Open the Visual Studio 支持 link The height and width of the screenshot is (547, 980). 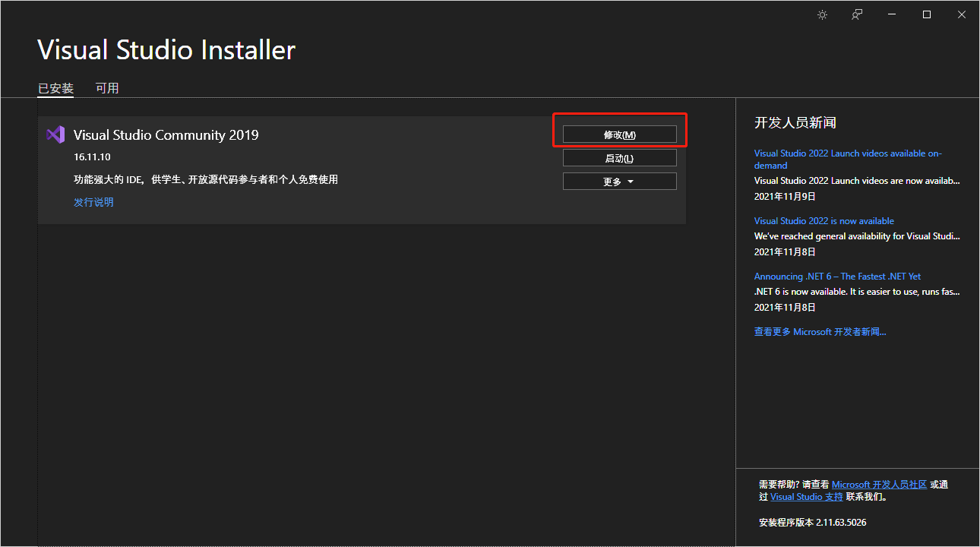point(807,496)
